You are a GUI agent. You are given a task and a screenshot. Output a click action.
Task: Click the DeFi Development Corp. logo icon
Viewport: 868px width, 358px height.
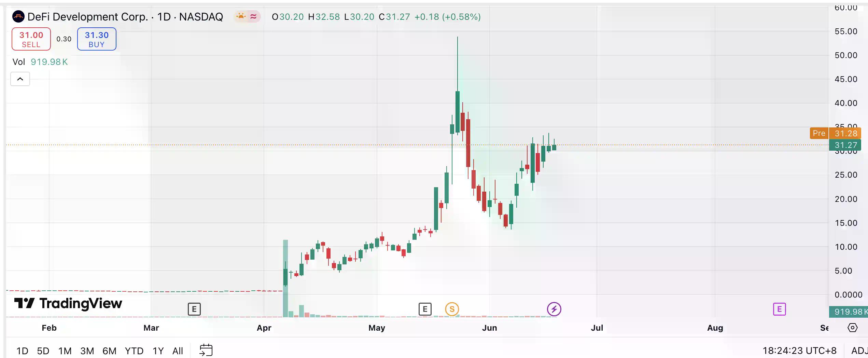click(x=18, y=16)
